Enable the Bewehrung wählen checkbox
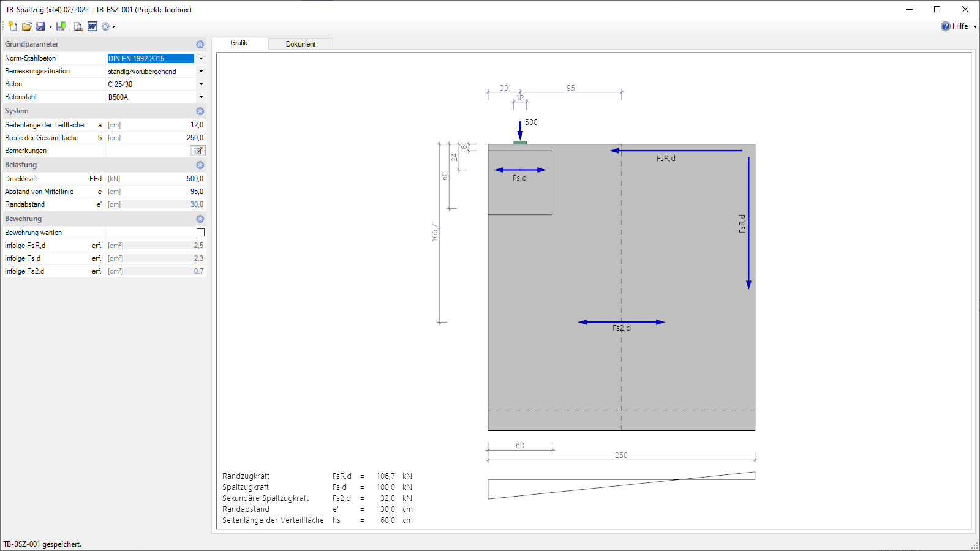Viewport: 980px width, 551px height. [x=200, y=233]
